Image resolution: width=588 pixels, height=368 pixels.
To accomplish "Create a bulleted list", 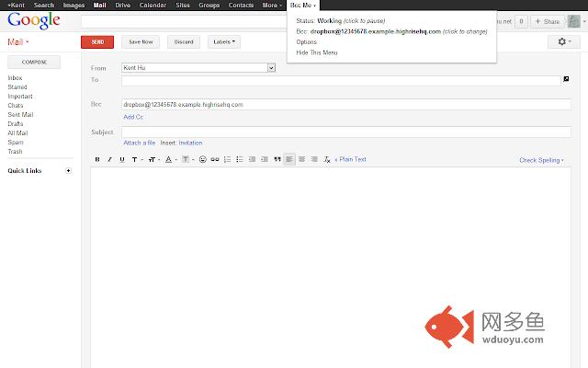I will click(x=240, y=159).
